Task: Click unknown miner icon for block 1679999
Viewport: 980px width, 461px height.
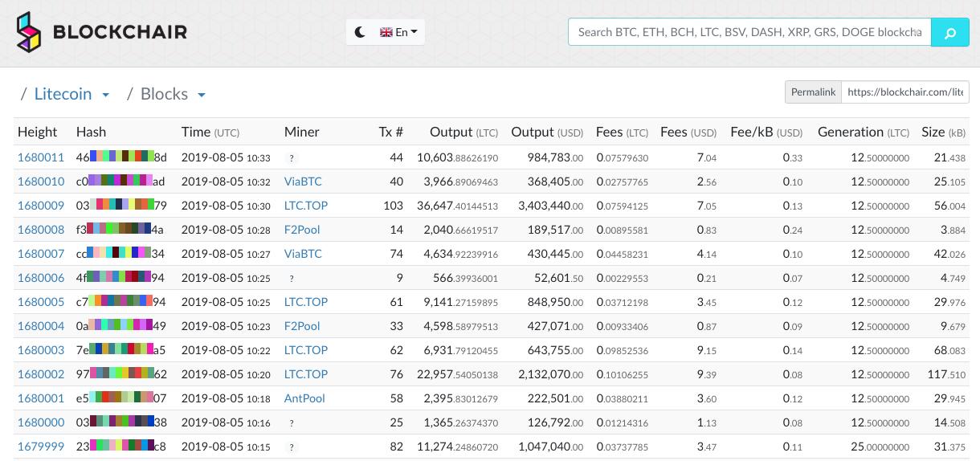Action: pos(292,447)
